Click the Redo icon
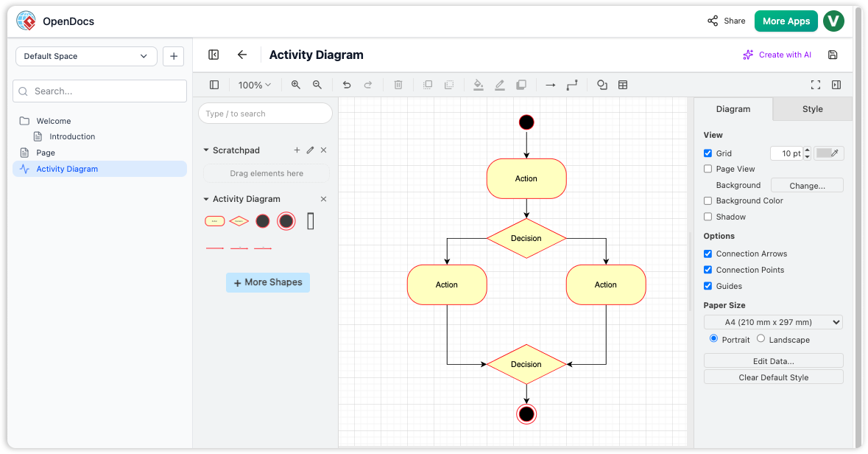 368,85
